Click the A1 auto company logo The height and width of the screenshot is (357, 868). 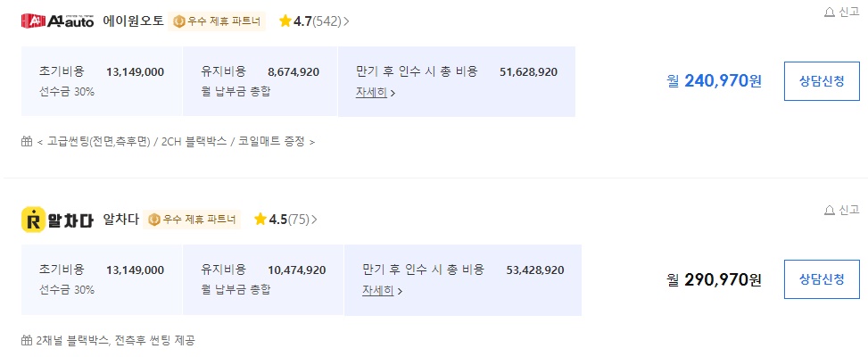tap(58, 21)
